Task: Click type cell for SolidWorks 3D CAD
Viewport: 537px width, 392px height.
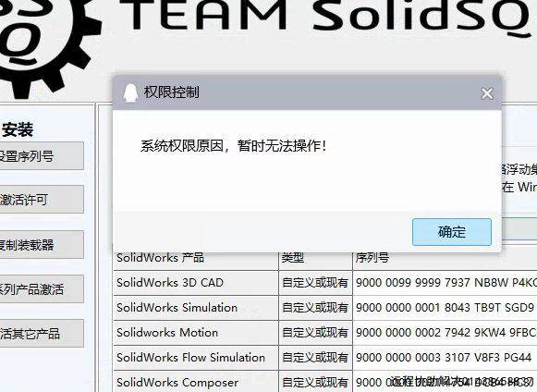Action: pyautogui.click(x=315, y=283)
